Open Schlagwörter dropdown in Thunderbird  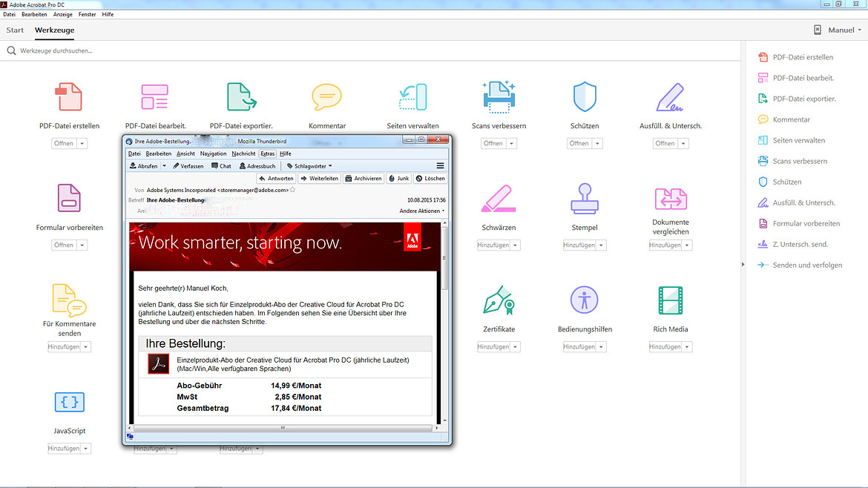click(x=309, y=166)
